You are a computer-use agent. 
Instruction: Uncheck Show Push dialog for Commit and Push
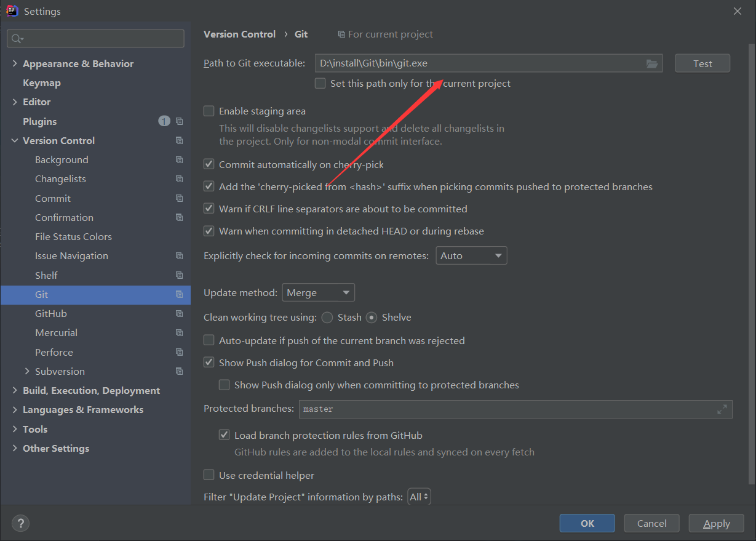click(x=209, y=363)
